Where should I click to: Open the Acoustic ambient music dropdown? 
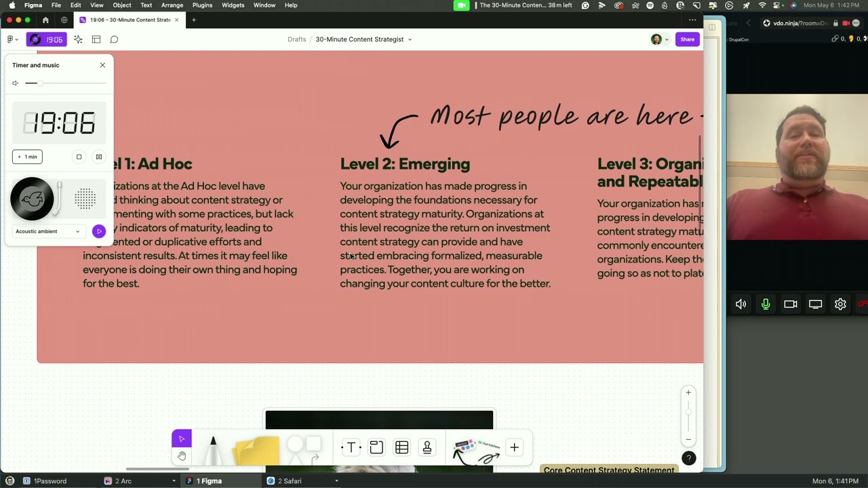47,231
